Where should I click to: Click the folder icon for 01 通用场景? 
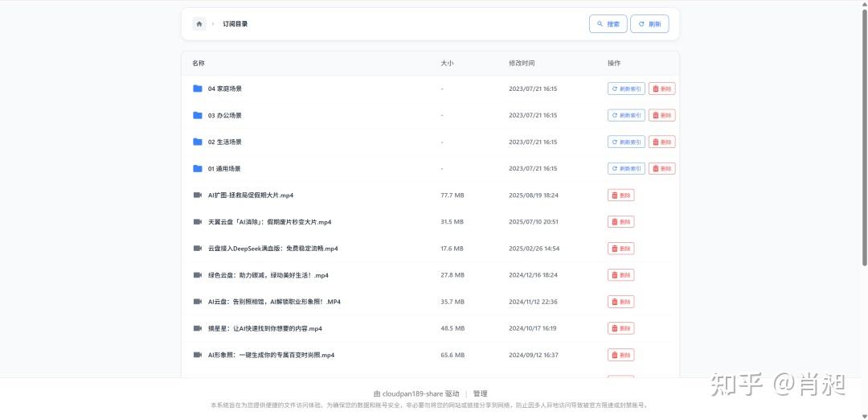(x=198, y=168)
